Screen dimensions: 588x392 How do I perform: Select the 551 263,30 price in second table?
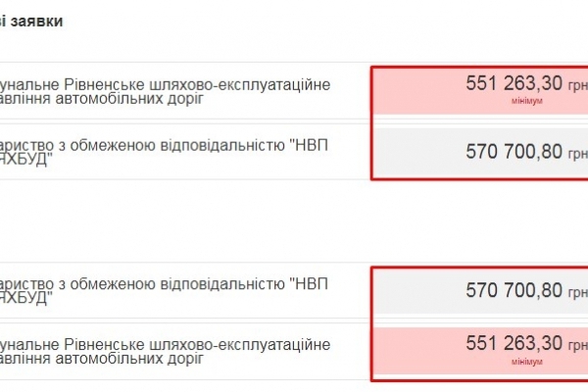click(514, 342)
